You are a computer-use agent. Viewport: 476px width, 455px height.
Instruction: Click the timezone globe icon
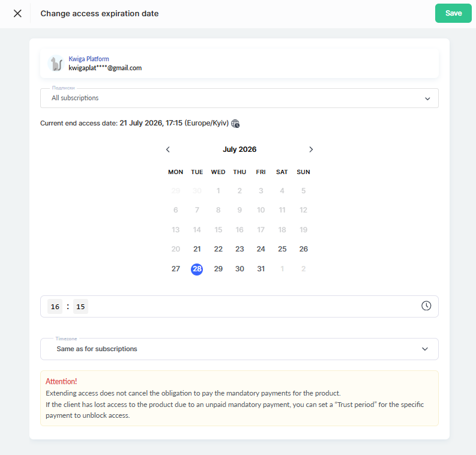pos(235,124)
